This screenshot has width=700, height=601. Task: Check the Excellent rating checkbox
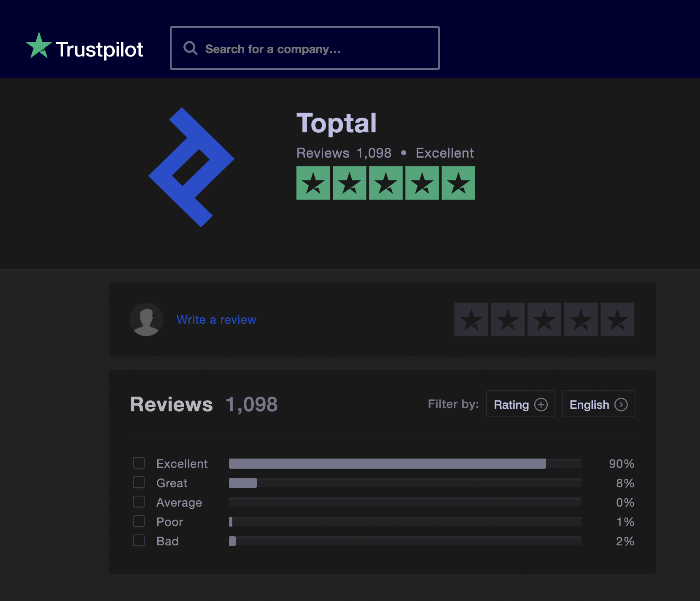point(139,463)
